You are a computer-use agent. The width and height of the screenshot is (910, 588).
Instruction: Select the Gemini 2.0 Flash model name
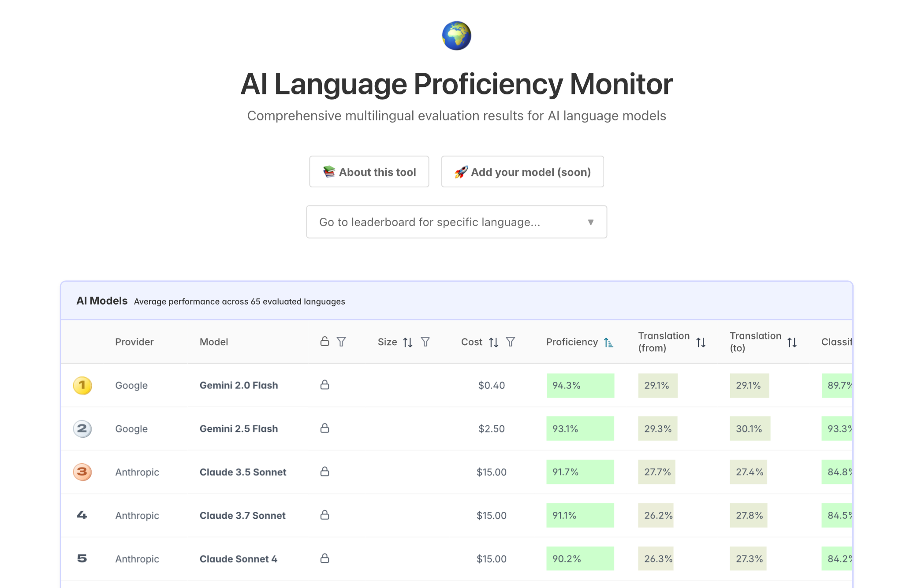tap(239, 385)
